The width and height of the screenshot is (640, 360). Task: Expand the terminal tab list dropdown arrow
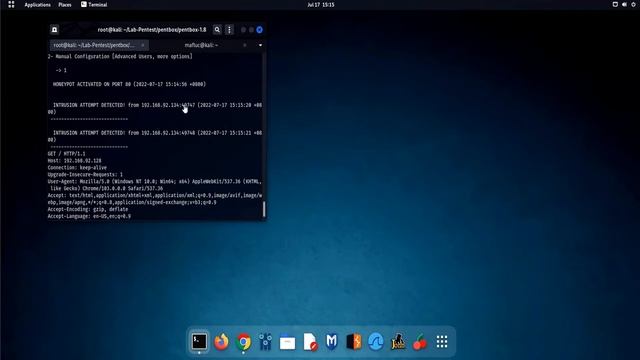coord(260,45)
